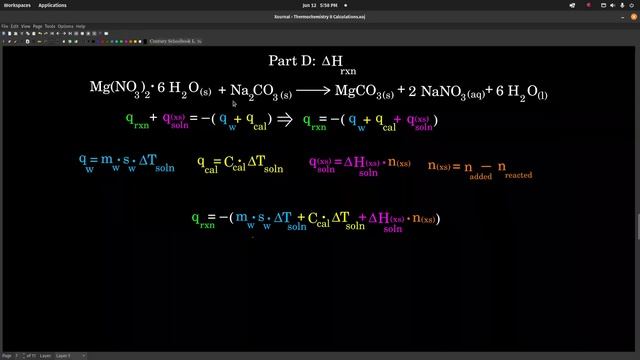Choose orange pen color swatch
Image resolution: width=640 pixels, height=360 pixels.
tap(131, 41)
